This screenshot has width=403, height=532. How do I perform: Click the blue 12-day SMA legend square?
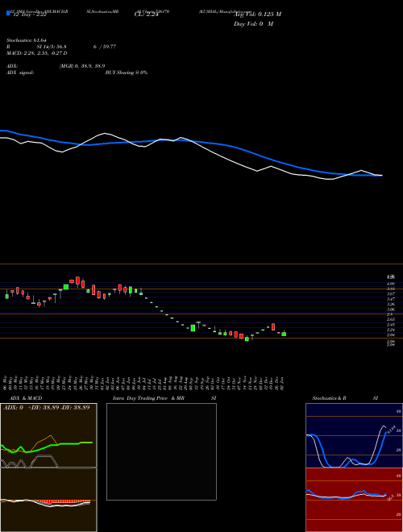(x=8, y=13)
